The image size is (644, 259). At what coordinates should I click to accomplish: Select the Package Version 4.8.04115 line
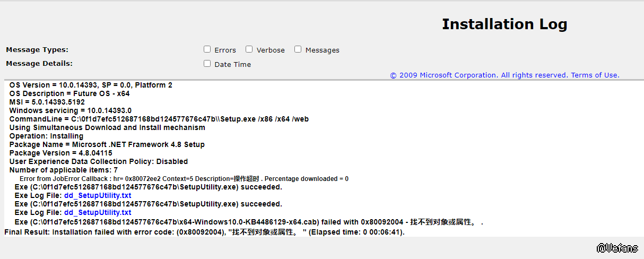tap(60, 153)
